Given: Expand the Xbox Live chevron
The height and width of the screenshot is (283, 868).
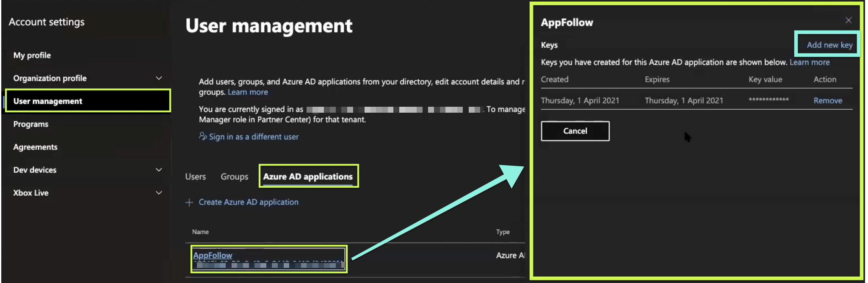Looking at the screenshot, I should pos(159,193).
